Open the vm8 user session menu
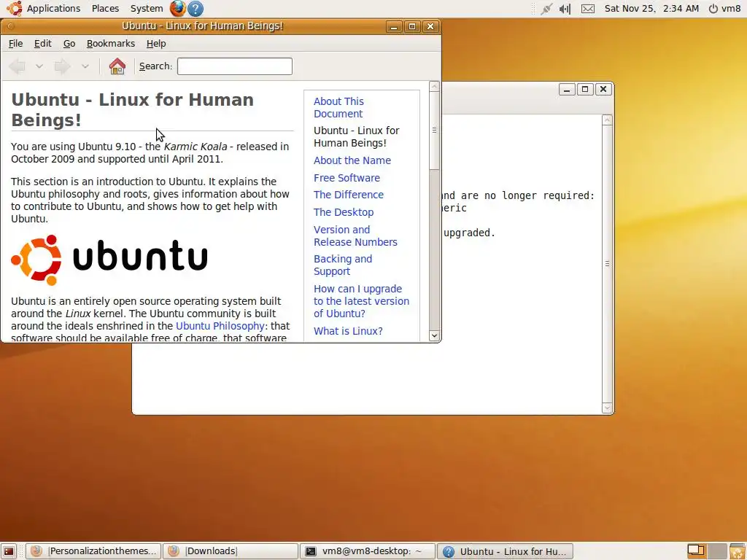747x560 pixels. tap(731, 9)
